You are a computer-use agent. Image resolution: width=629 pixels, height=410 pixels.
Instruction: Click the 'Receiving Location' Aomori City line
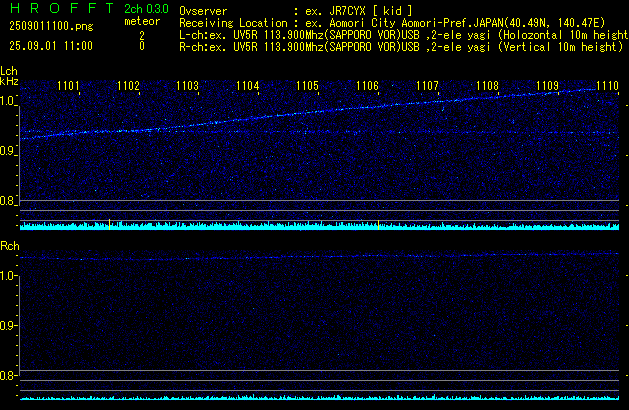pos(392,23)
